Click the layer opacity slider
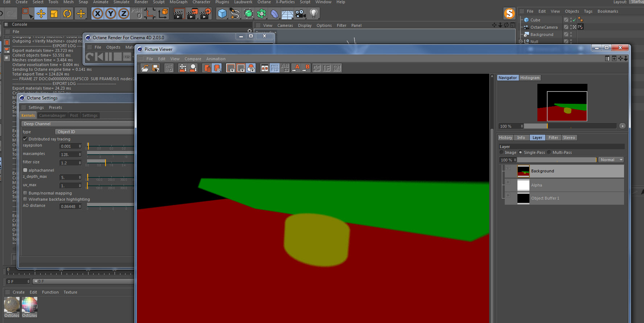 point(557,160)
